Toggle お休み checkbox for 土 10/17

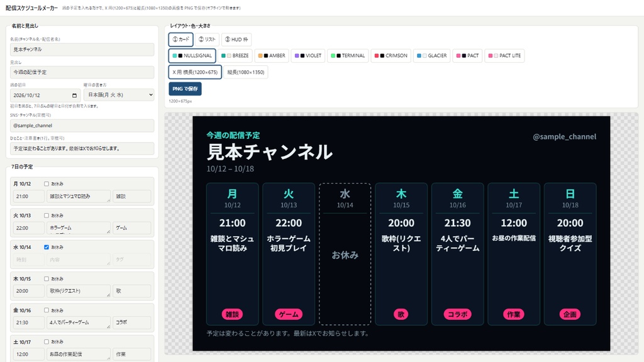pyautogui.click(x=47, y=341)
